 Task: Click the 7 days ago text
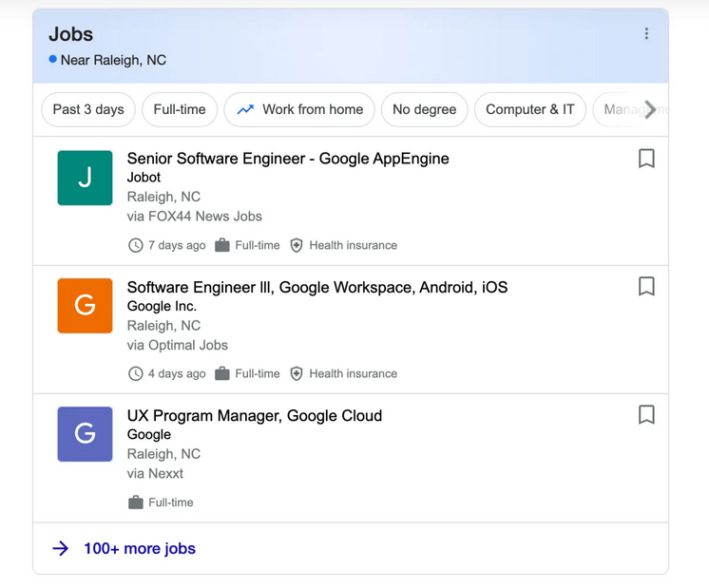[177, 245]
